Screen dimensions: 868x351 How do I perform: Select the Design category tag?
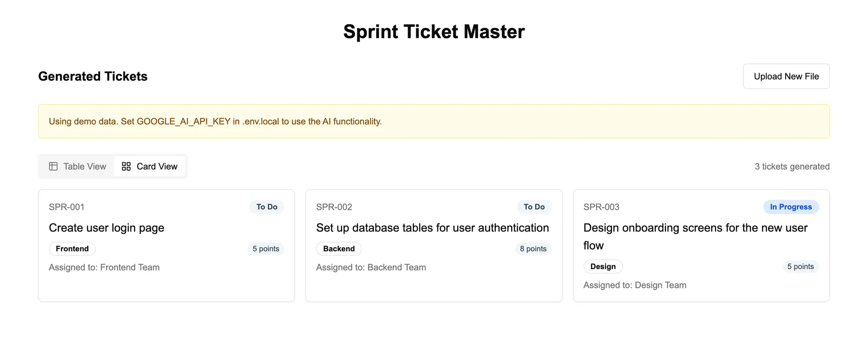click(603, 267)
